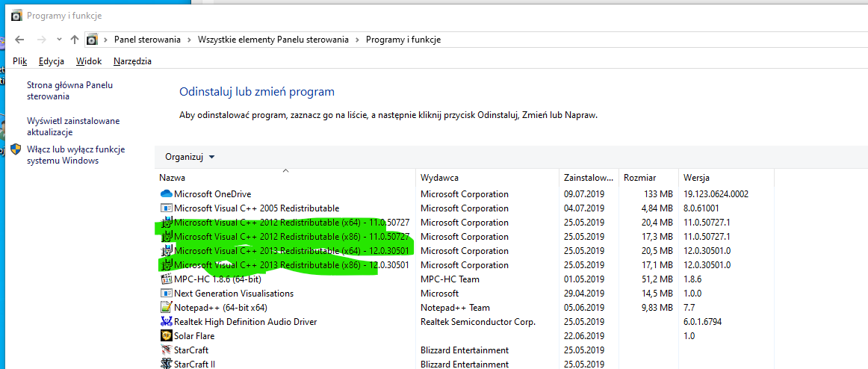The width and height of the screenshot is (868, 369).
Task: Click the Notepad++ Team publisher cell
Action: 455,308
